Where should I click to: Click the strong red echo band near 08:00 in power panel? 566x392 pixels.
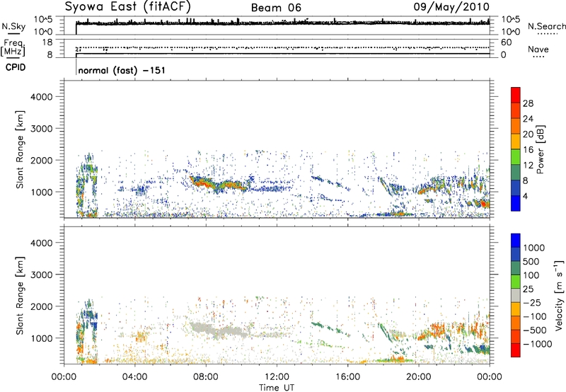[202, 183]
